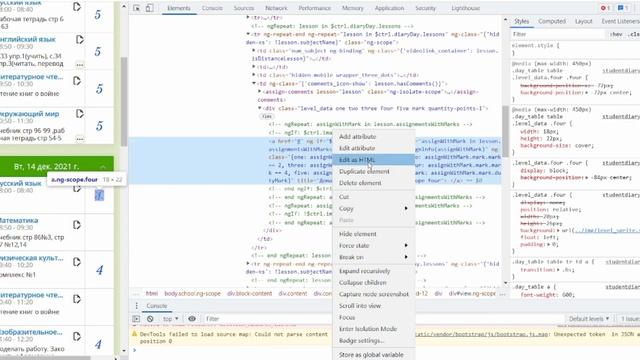The image size is (640, 360).
Task: Open the Computed styles tab
Action: click(x=552, y=21)
